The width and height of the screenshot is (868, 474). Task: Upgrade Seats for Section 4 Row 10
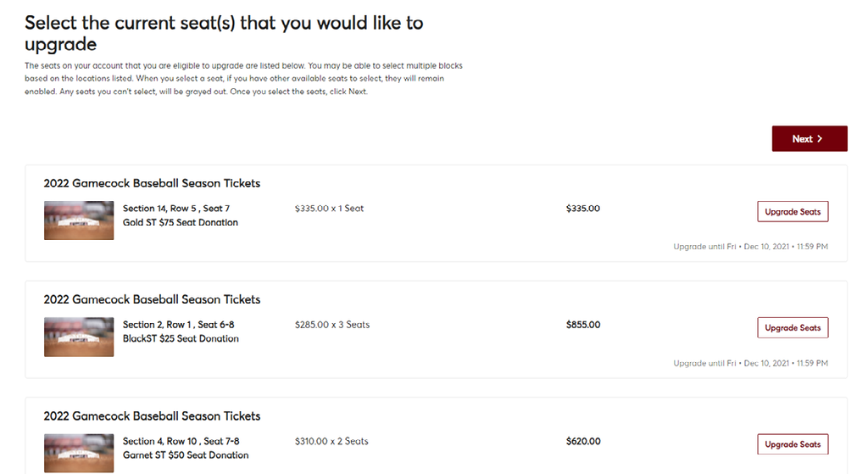point(792,444)
